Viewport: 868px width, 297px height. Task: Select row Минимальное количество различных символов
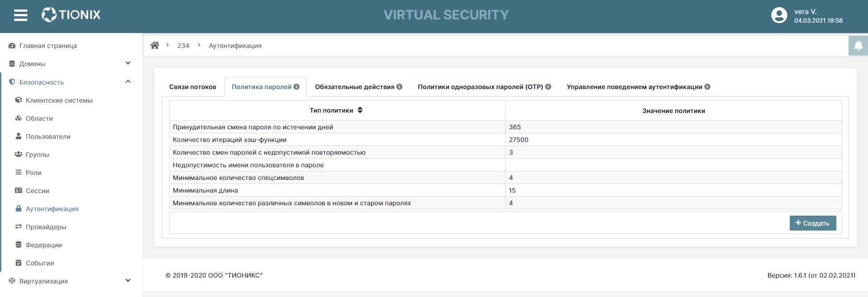[505, 203]
